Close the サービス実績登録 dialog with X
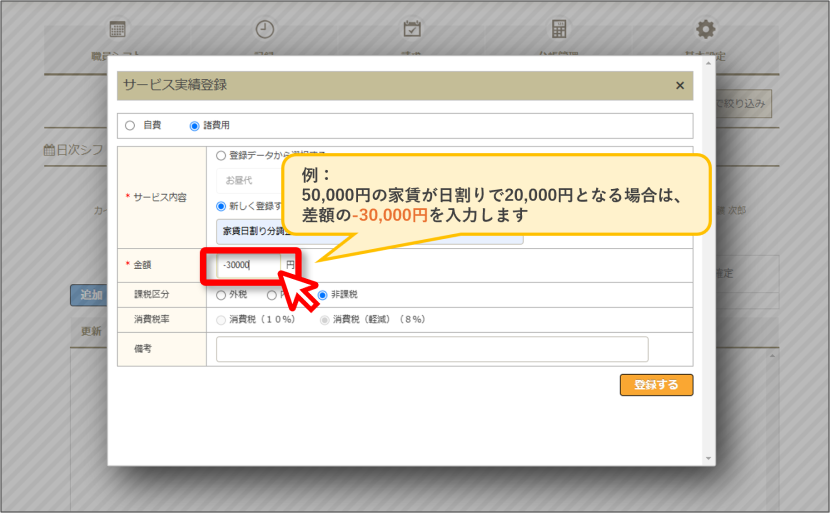830x513 pixels. (680, 85)
